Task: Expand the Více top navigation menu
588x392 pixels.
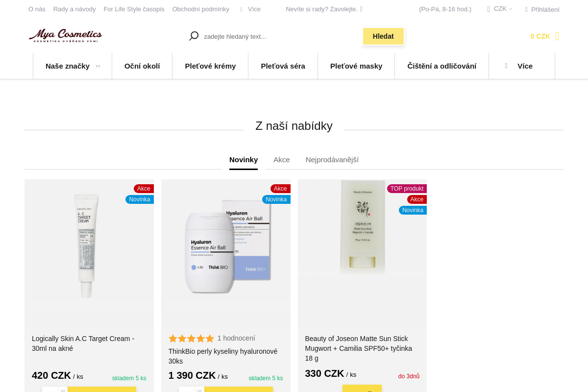Action: pyautogui.click(x=250, y=9)
